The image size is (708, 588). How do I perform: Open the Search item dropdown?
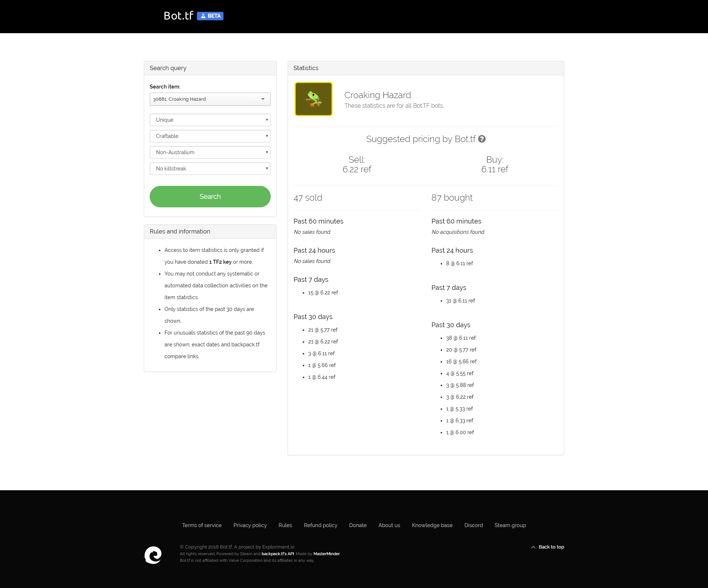[x=210, y=99]
